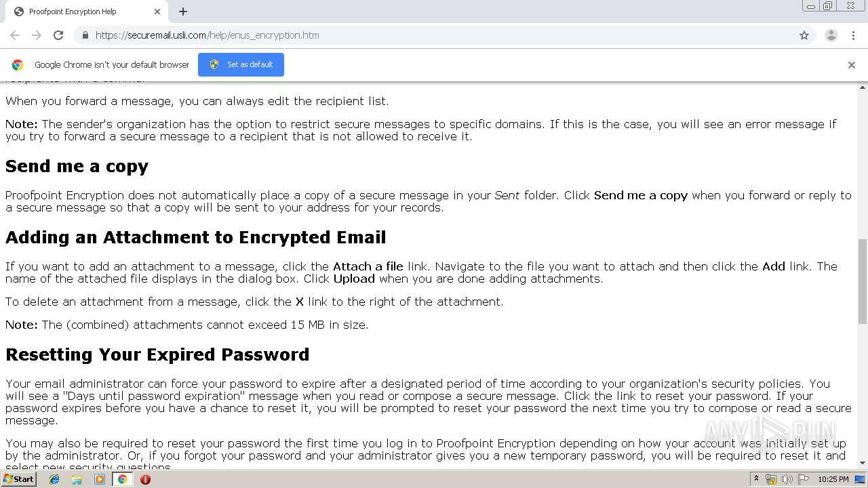Dismiss the default browser notification bar
This screenshot has width=868, height=488.
coord(852,65)
